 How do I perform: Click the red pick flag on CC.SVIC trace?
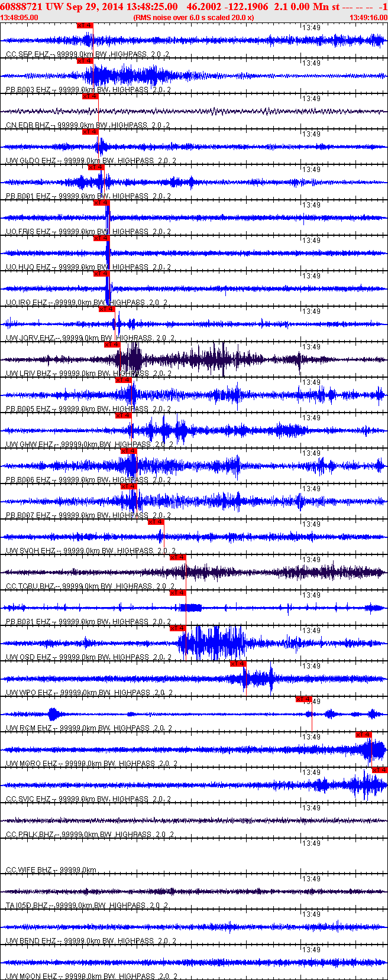pos(379,770)
